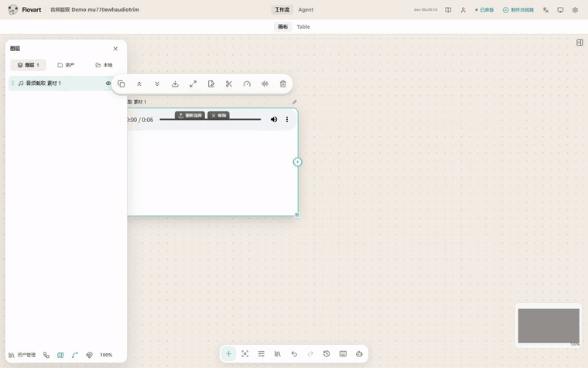Open the sliders adjustments icon

point(262,354)
